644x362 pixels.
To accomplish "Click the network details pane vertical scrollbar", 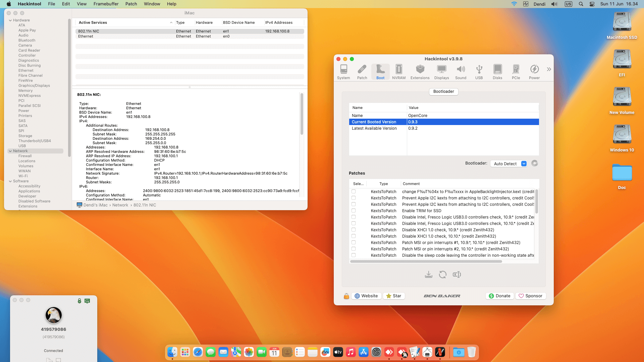I will [x=302, y=114].
